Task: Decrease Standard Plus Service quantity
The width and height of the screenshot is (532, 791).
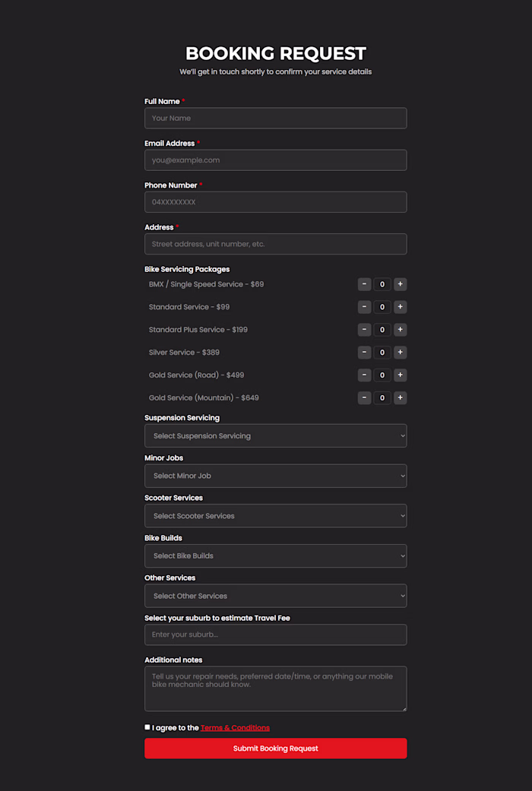Action: coord(364,329)
